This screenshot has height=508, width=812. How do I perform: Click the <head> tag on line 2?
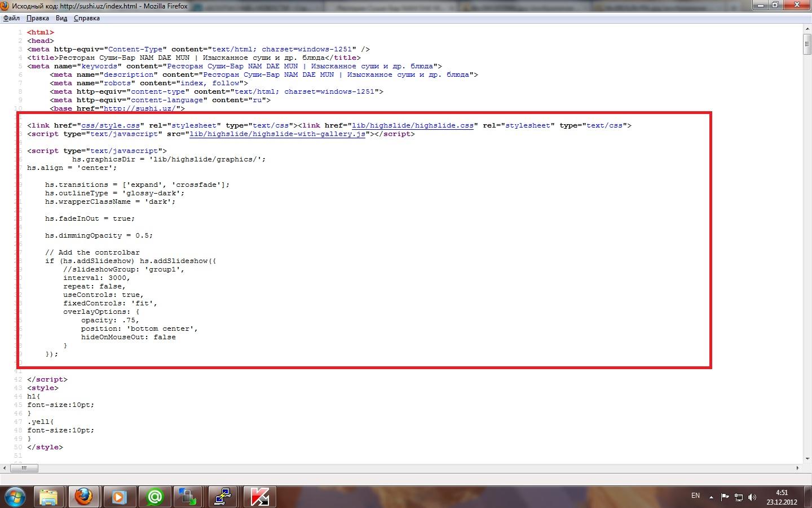tap(41, 41)
